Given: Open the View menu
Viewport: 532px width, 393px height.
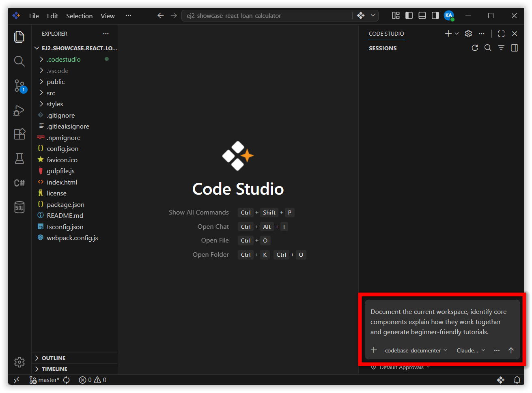Looking at the screenshot, I should [x=108, y=16].
